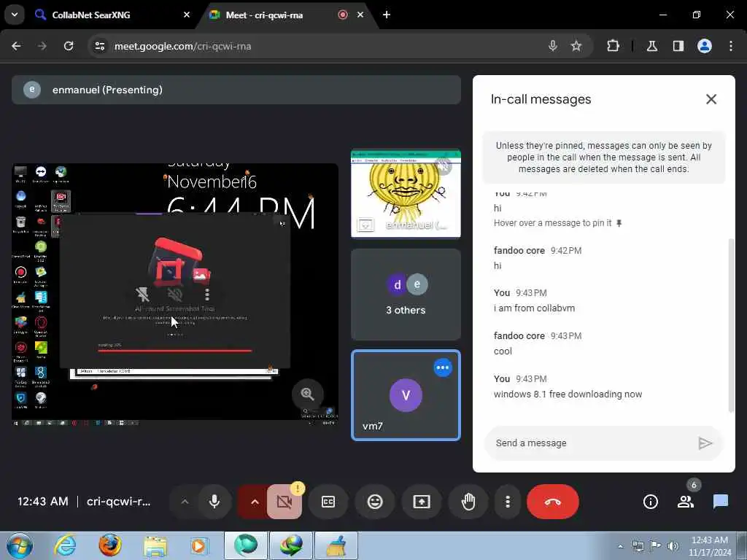The width and height of the screenshot is (747, 560).
Task: Reload the Meet page
Action: pyautogui.click(x=69, y=46)
